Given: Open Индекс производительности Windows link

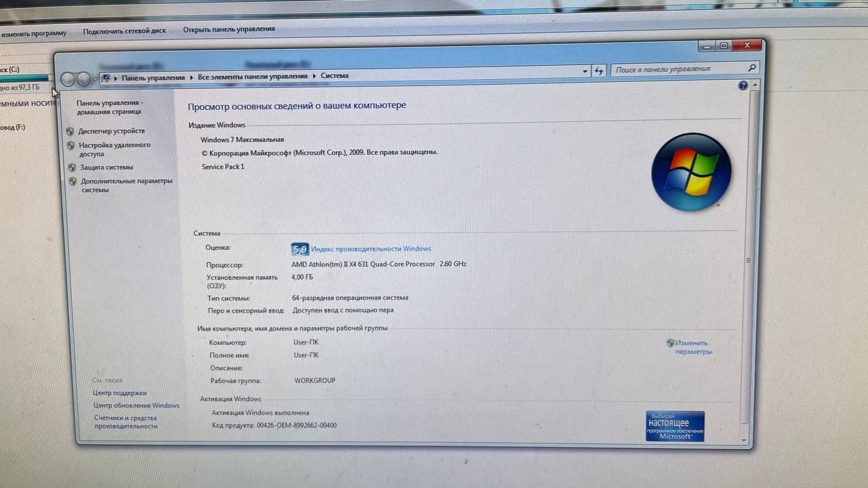Looking at the screenshot, I should click(x=370, y=249).
